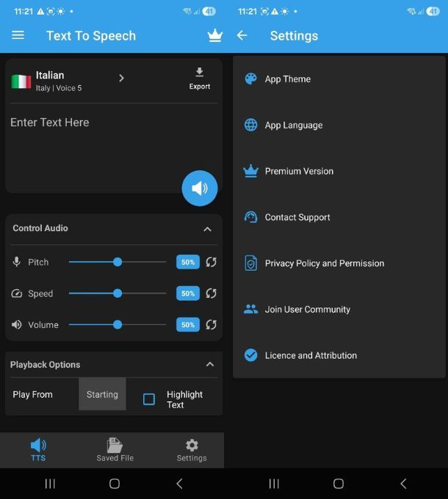The width and height of the screenshot is (448, 499).
Task: Click the Text To Speech title
Action: tap(91, 36)
